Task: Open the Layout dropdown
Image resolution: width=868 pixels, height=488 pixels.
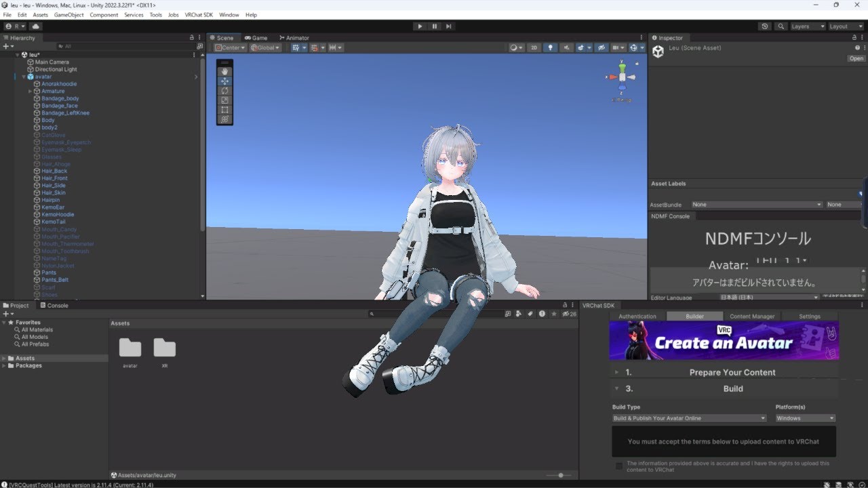Action: point(846,26)
